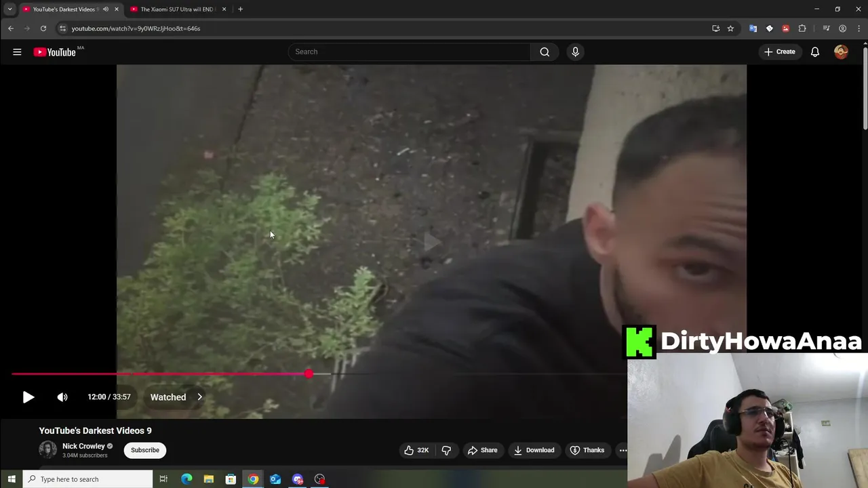
Task: Like the video with thumbs up
Action: point(416,450)
